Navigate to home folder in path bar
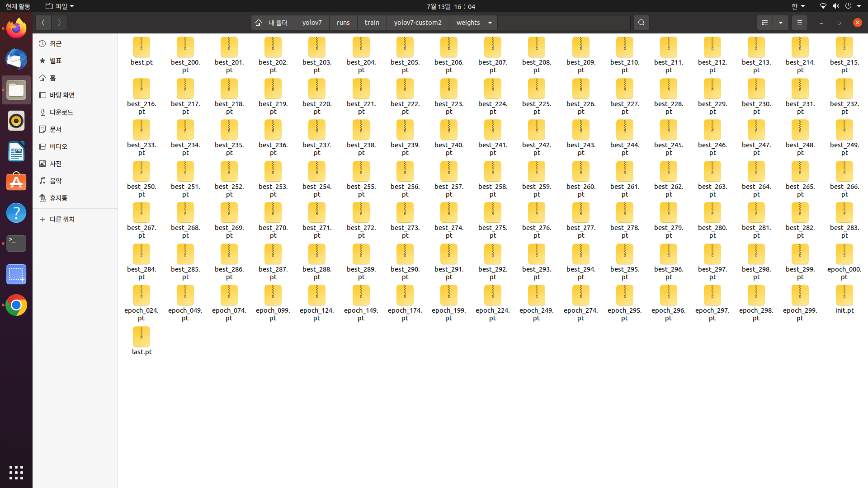 tap(273, 23)
